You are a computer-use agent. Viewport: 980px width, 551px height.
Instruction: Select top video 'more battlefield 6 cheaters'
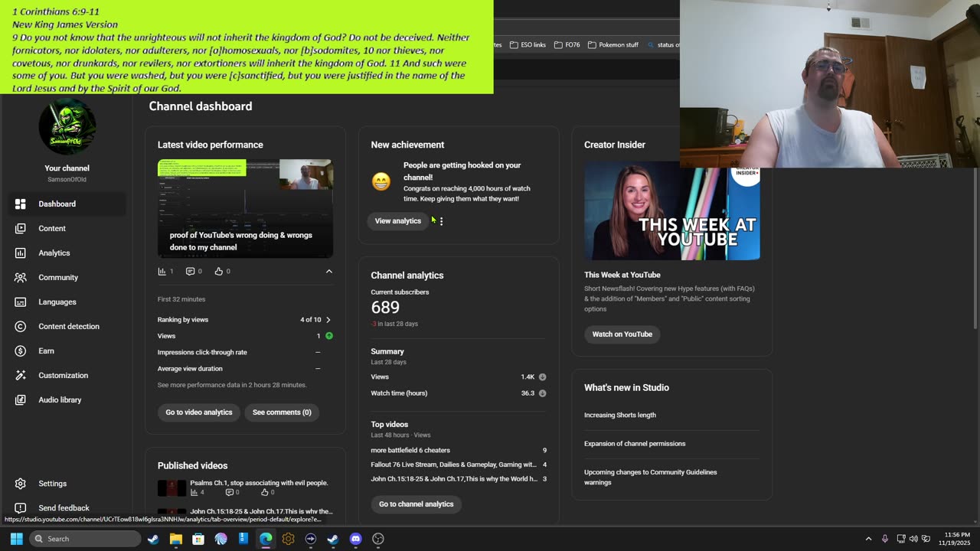[x=410, y=451]
